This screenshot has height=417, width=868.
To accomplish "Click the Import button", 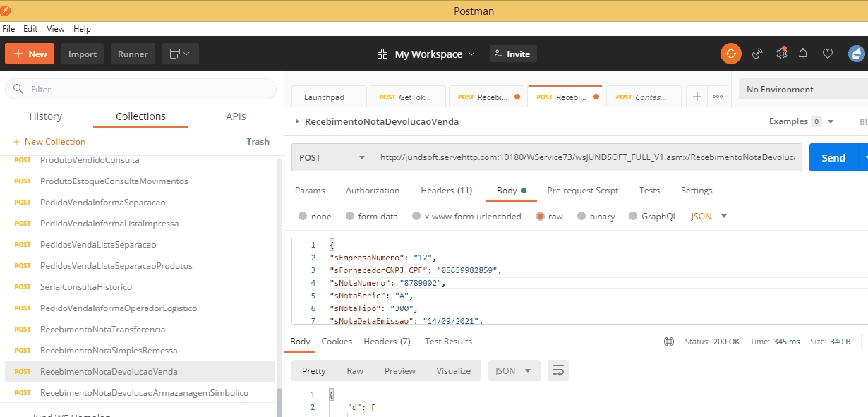I will (x=83, y=54).
